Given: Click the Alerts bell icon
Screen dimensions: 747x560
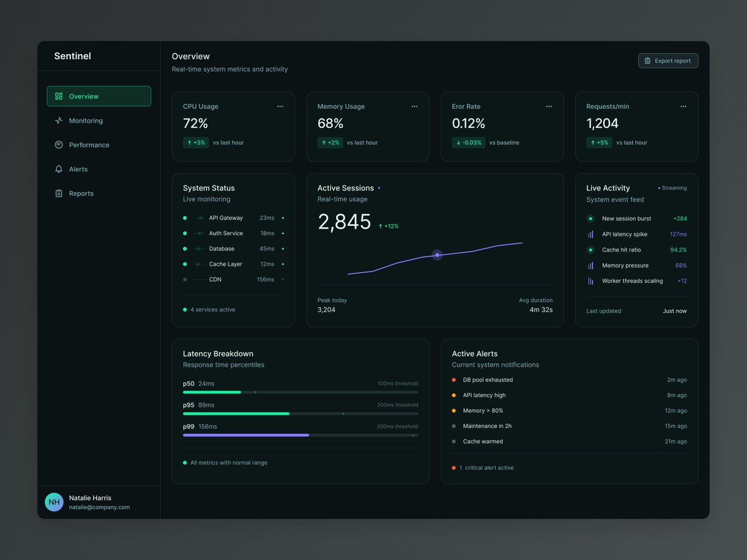Looking at the screenshot, I should click(59, 169).
